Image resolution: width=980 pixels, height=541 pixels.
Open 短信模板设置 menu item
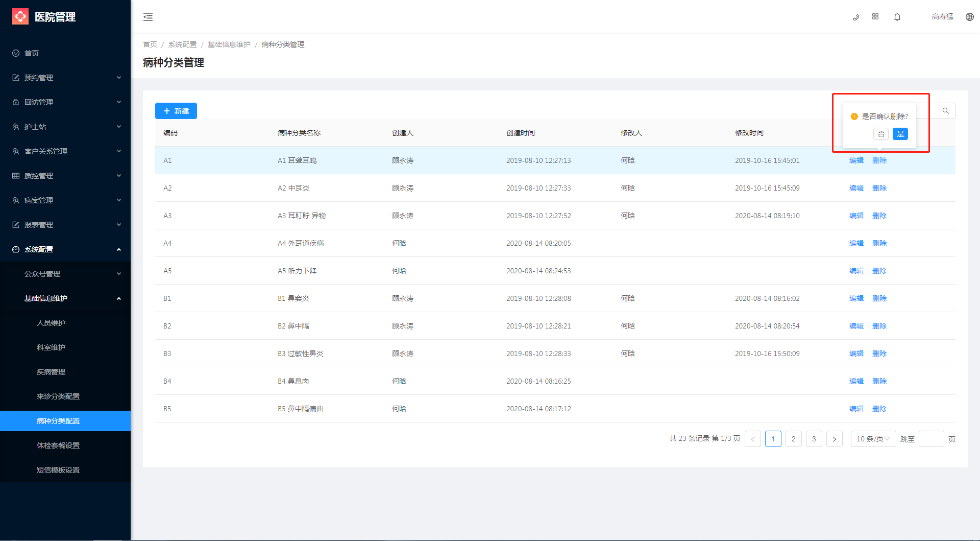coord(65,470)
